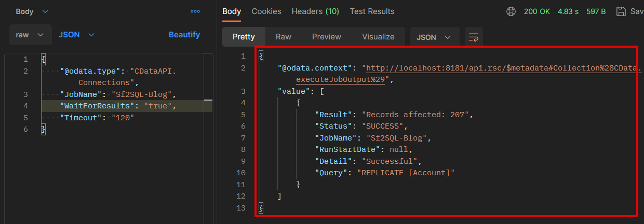This screenshot has height=224, width=644.
Task: Switch to the Preview response view
Action: 327,37
